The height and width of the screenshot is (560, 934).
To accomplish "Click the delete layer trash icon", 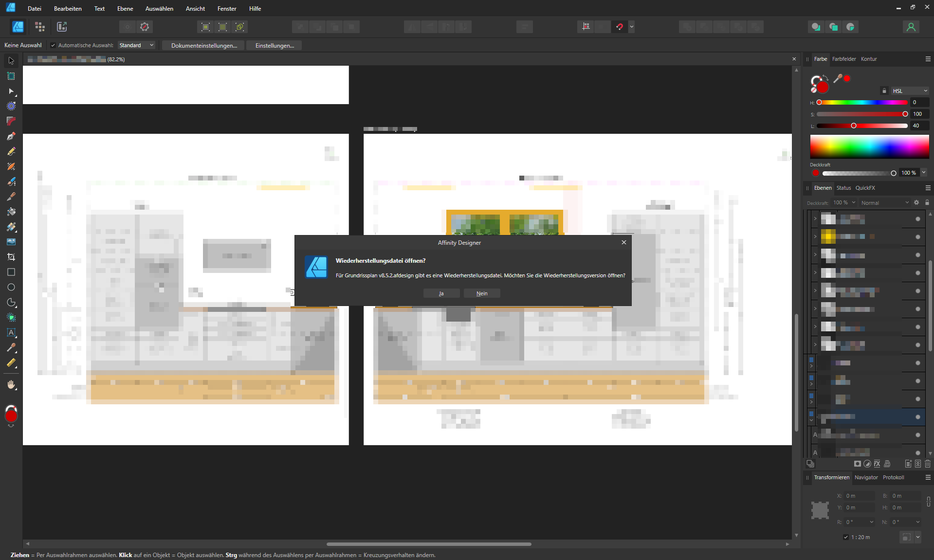I will pyautogui.click(x=928, y=464).
